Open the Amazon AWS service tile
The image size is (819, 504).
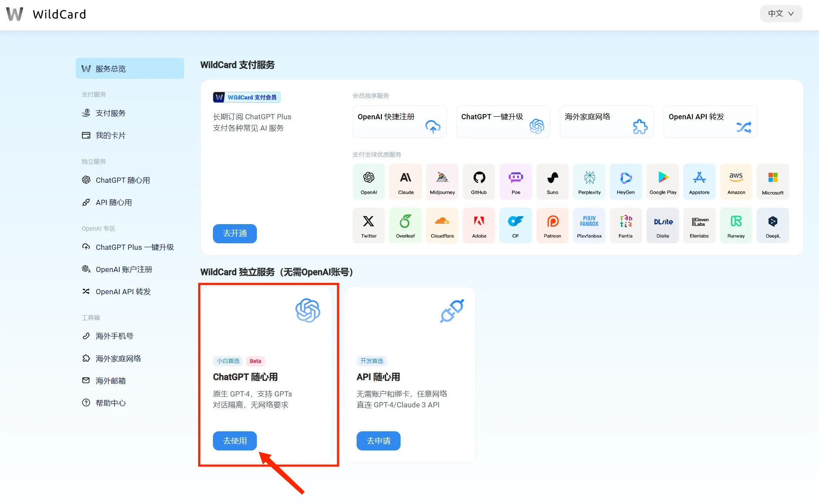(736, 181)
